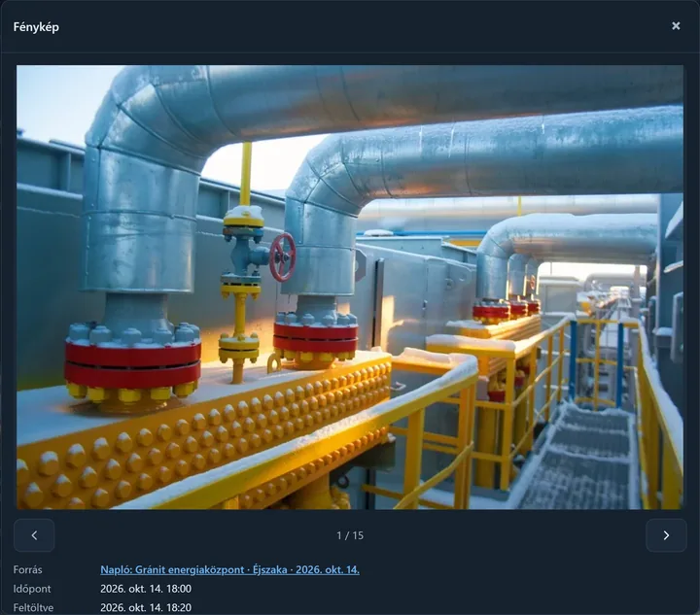Screen dimensions: 700x615
Task: Select the Forrás label
Action: tap(27, 569)
